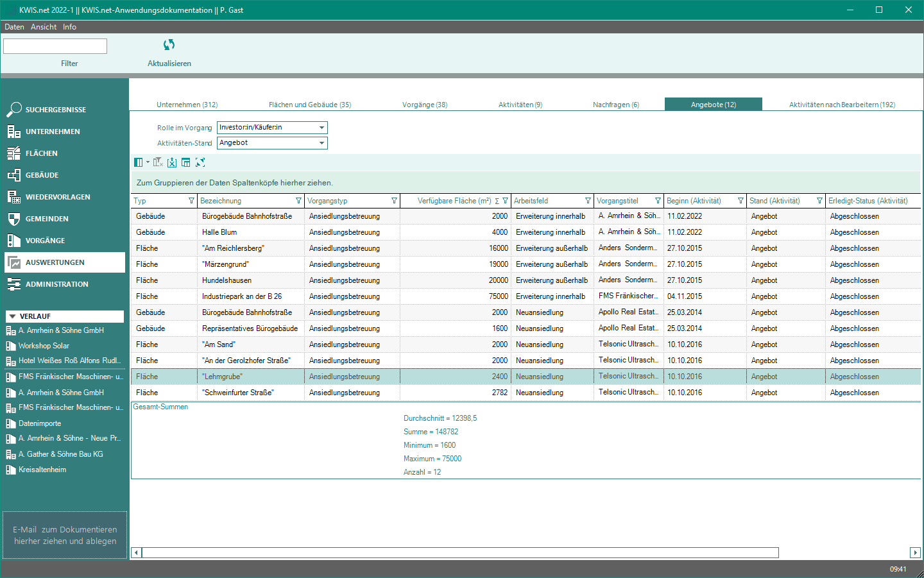Screen dimensions: 924x578
Task: Select the "Am Reichlersberg" row
Action: click(x=526, y=248)
